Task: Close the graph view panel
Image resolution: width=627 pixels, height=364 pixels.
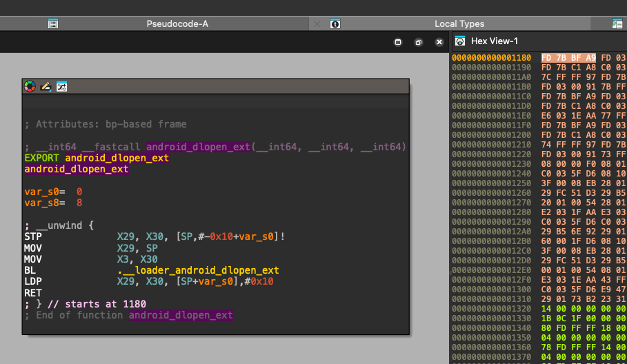Action: point(439,42)
